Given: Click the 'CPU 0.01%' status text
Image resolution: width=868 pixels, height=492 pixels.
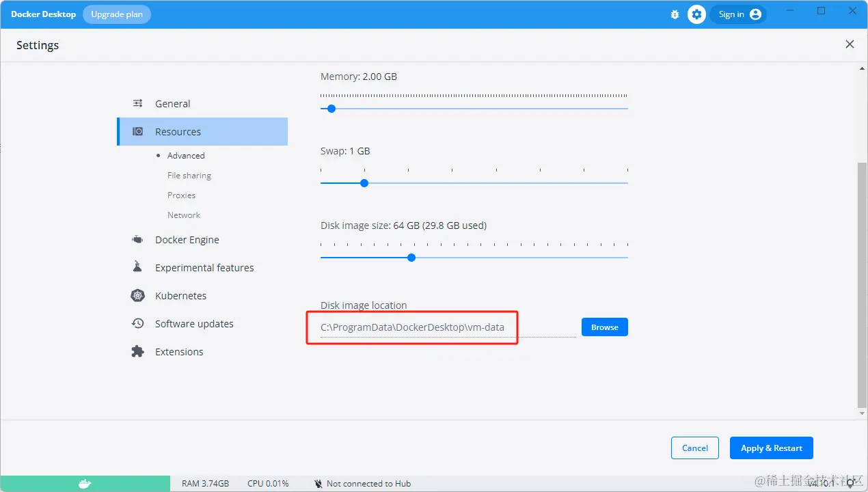Looking at the screenshot, I should coord(268,484).
